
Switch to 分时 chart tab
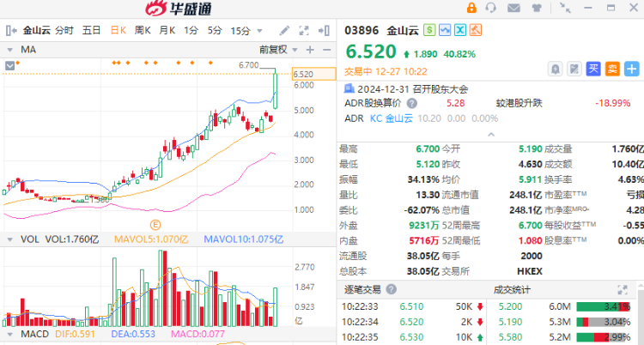(64, 30)
